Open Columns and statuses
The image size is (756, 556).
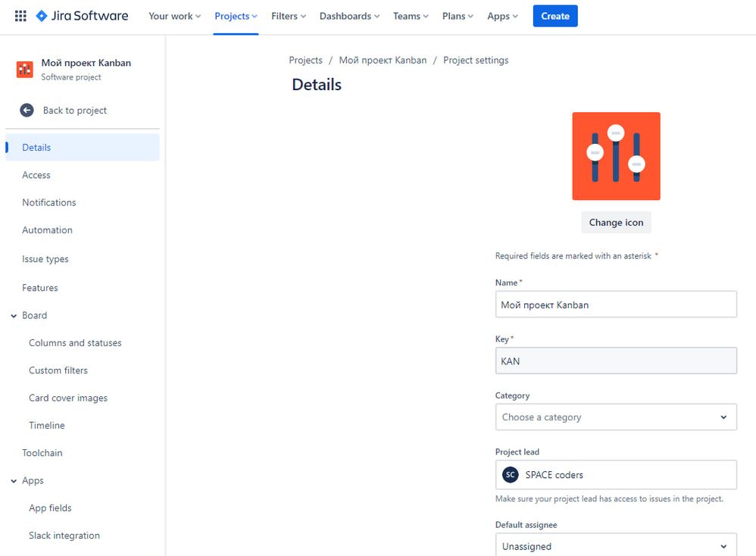75,343
